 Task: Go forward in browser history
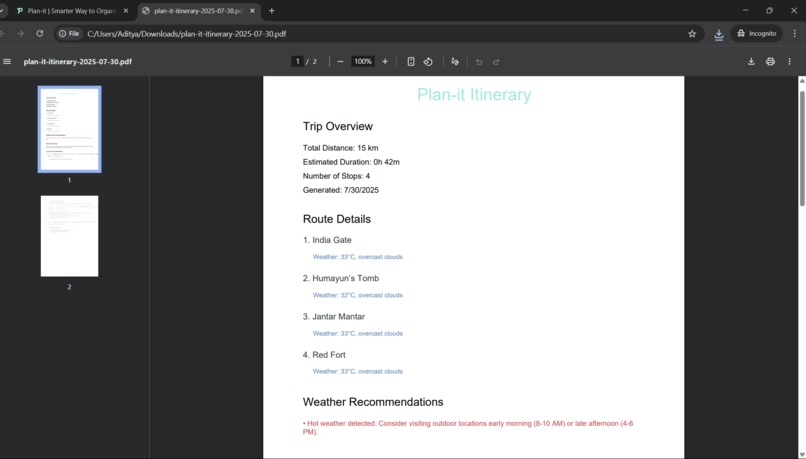point(21,34)
